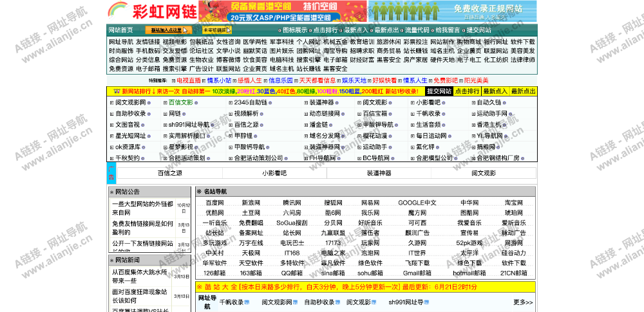Viewport: 644px width, 312px height.
Task: Open the 广告设计 category link
Action: 201,69
